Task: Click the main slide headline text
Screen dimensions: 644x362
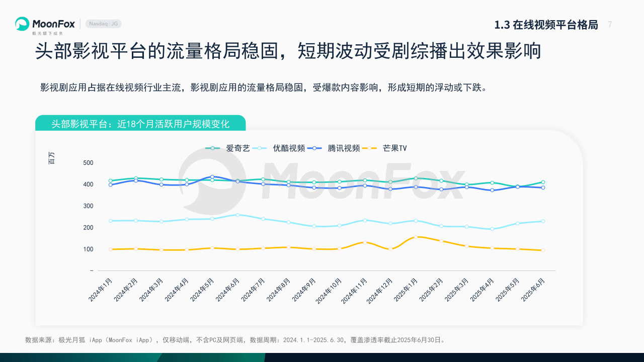Action: 288,51
